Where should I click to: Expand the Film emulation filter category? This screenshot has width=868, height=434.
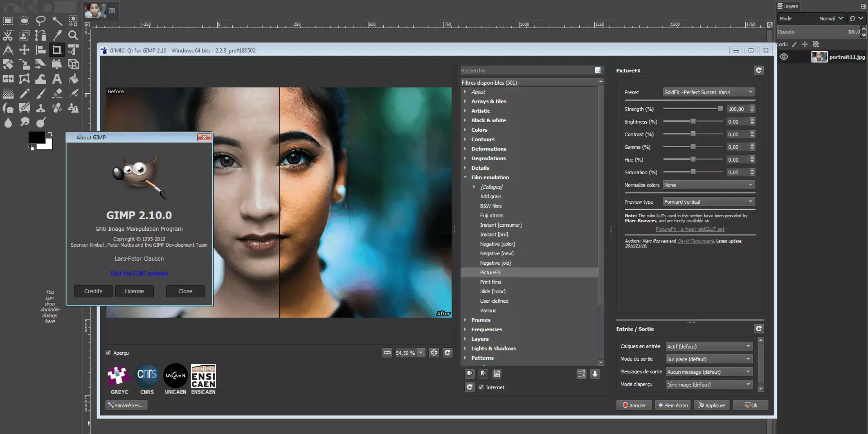coord(465,176)
